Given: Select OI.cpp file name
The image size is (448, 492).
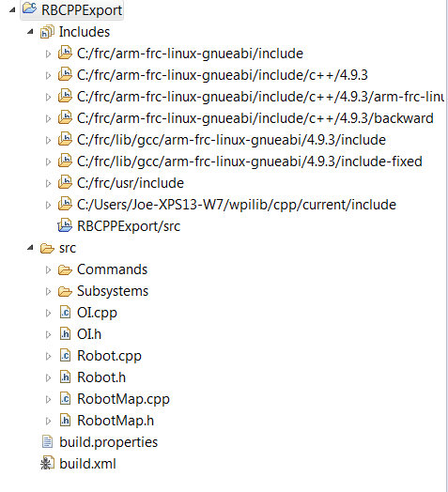Looking at the screenshot, I should 97,313.
